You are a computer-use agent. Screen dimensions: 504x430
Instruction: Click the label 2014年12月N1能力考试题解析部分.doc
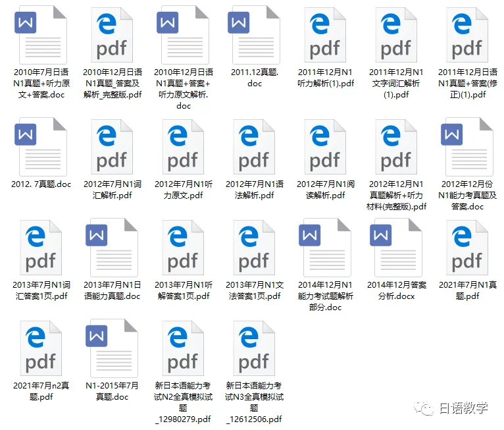pos(325,296)
